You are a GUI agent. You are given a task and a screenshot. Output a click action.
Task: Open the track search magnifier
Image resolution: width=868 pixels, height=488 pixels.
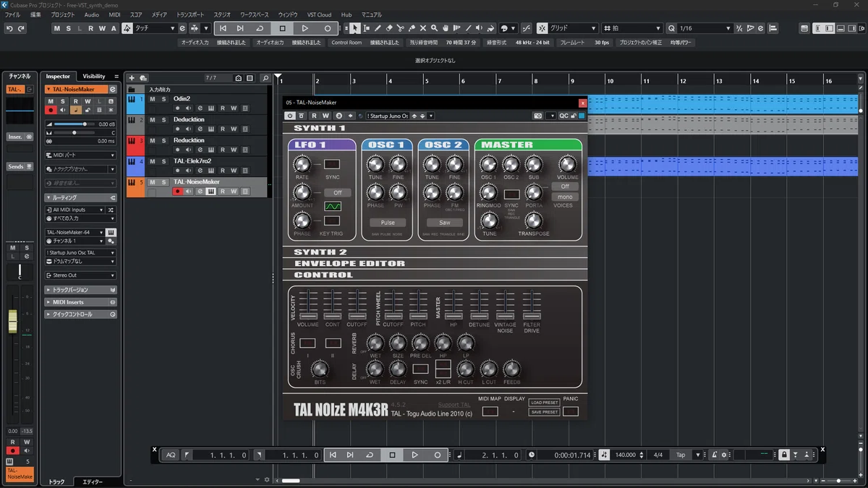click(265, 78)
